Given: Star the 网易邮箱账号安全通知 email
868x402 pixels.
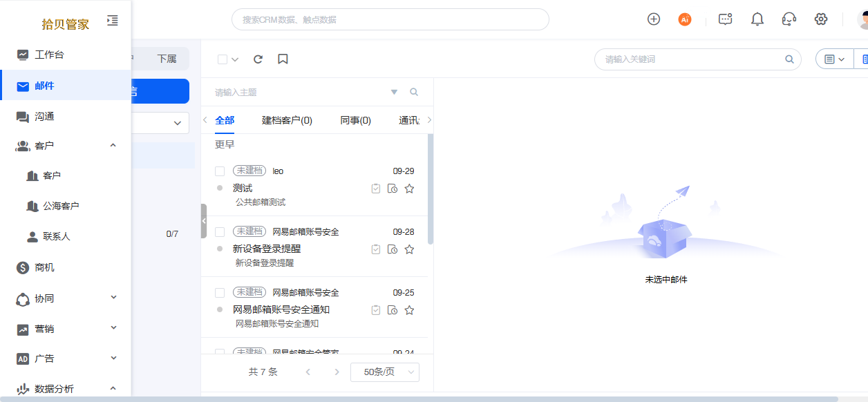Looking at the screenshot, I should pos(409,310).
